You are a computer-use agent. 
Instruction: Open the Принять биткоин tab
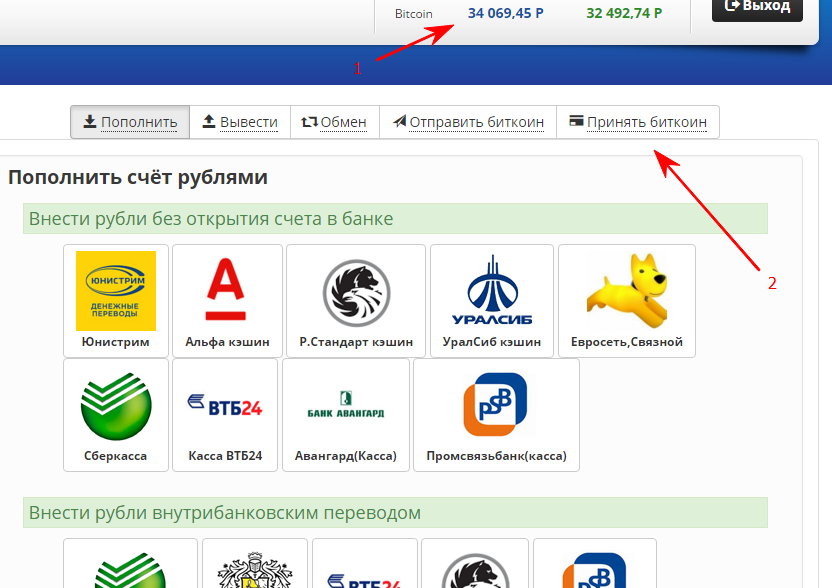tap(638, 122)
